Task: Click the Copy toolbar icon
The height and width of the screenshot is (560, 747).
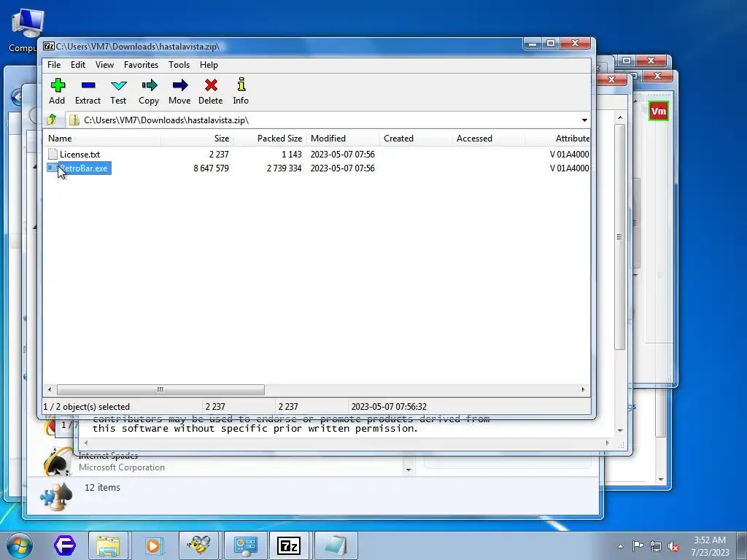Action: click(x=149, y=86)
